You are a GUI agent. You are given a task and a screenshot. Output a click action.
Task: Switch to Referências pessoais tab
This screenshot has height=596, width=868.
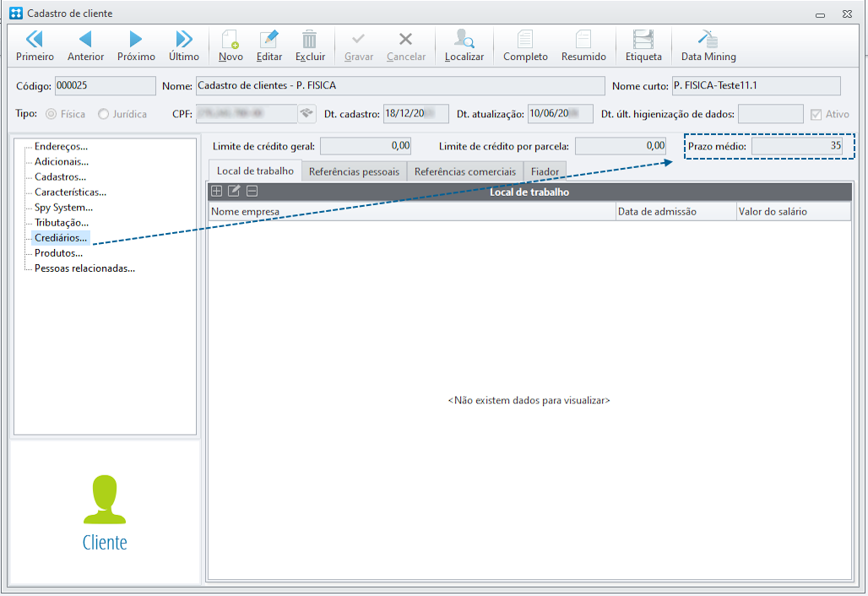354,171
